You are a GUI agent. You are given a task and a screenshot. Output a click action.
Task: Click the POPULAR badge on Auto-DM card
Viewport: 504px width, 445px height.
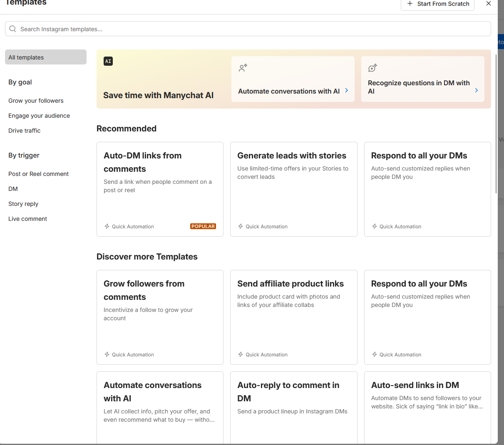[x=203, y=226]
